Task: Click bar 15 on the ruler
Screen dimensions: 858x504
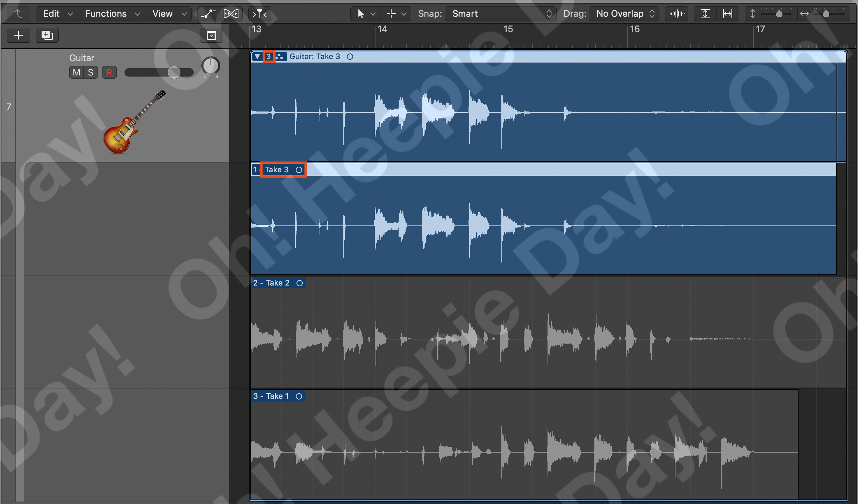Action: [508, 29]
